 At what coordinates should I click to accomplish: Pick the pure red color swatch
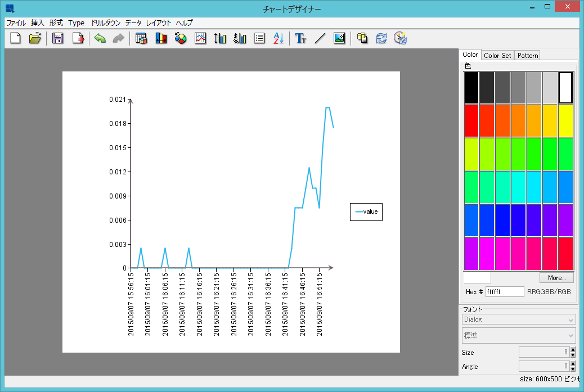click(x=471, y=120)
